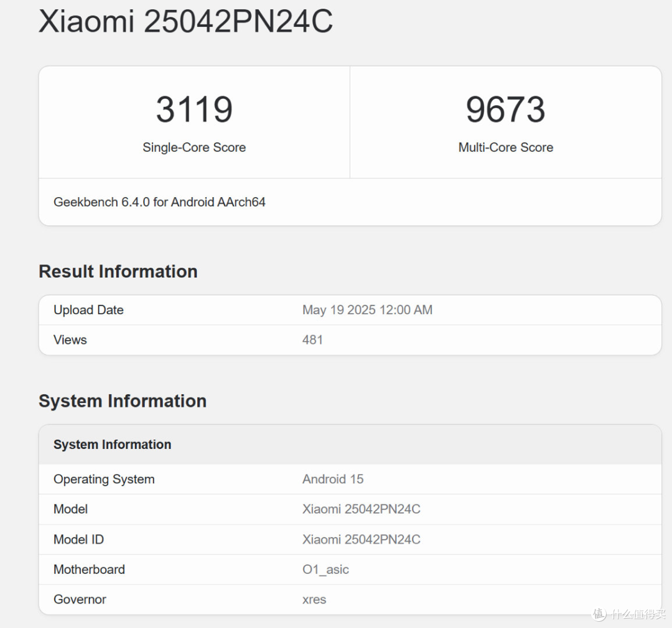Click the Geekbench 6.4.0 for Android AArch64 text
Viewport: 672px width, 628px height.
pos(159,202)
